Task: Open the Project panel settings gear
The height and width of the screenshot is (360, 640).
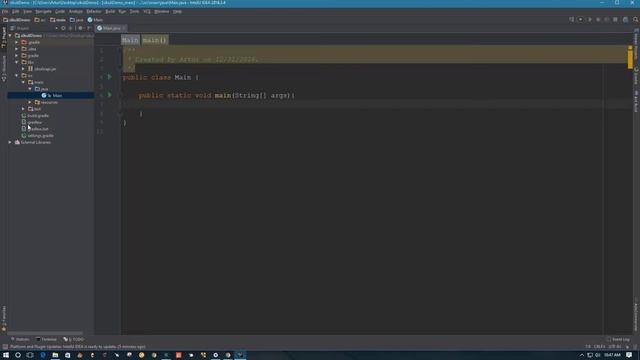Action: point(80,28)
